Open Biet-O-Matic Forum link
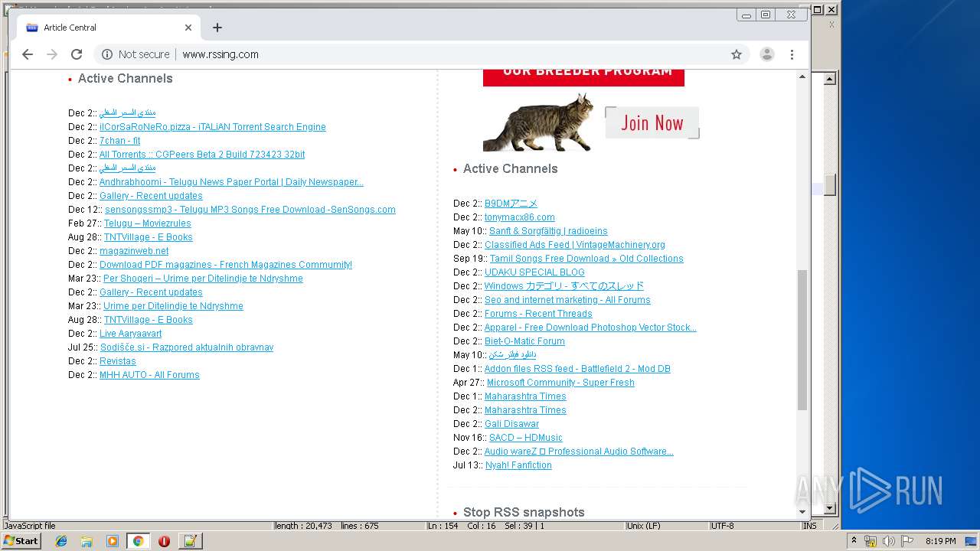The image size is (980, 551). coord(524,341)
